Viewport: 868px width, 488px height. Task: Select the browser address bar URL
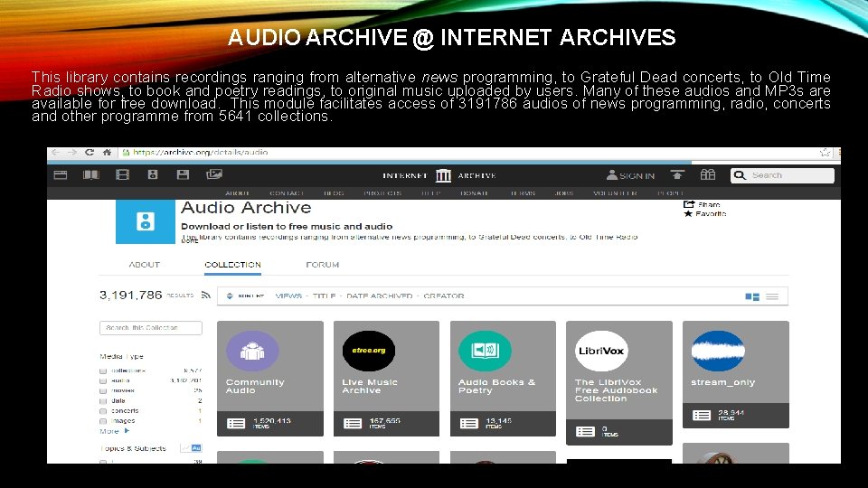pos(201,152)
